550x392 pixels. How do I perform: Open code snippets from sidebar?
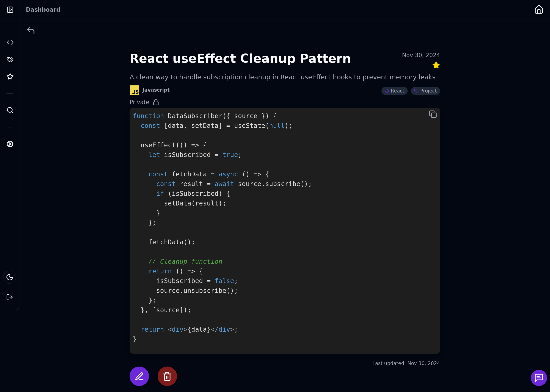click(10, 42)
